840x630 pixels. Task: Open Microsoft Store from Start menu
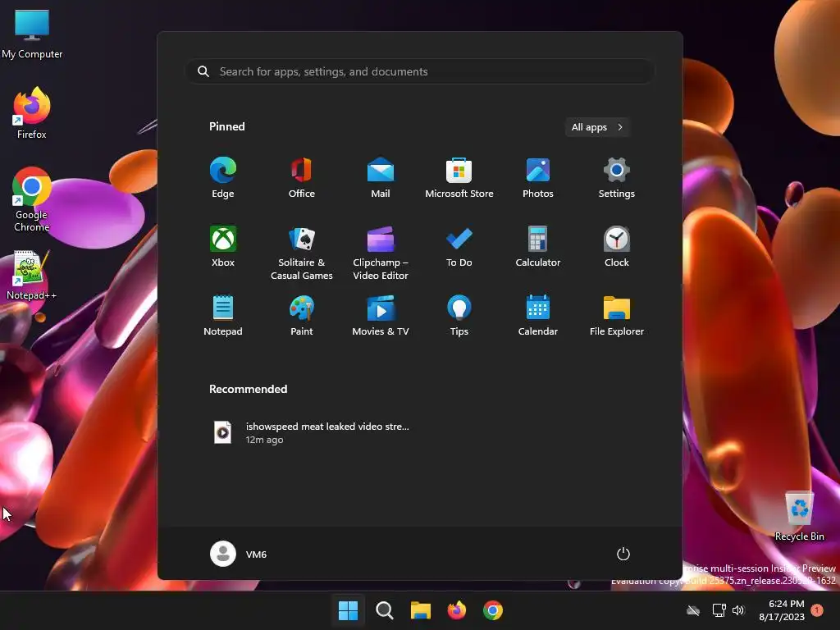pyautogui.click(x=459, y=178)
